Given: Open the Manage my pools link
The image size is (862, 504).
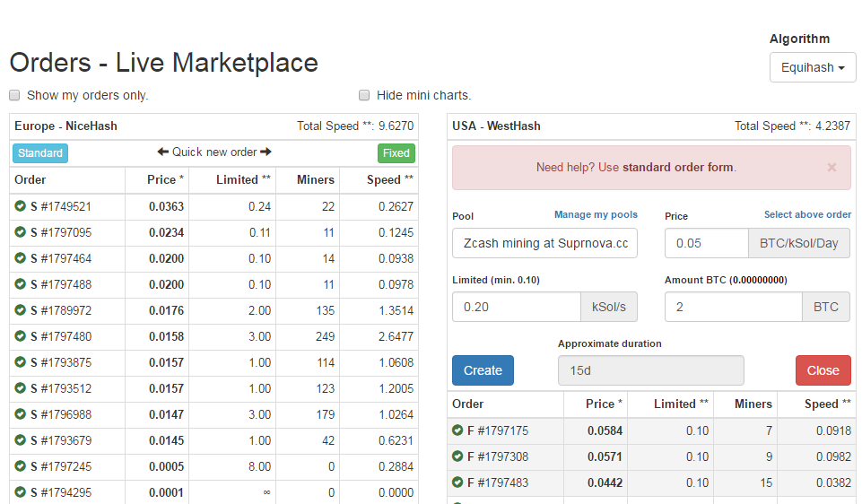Looking at the screenshot, I should (x=596, y=215).
